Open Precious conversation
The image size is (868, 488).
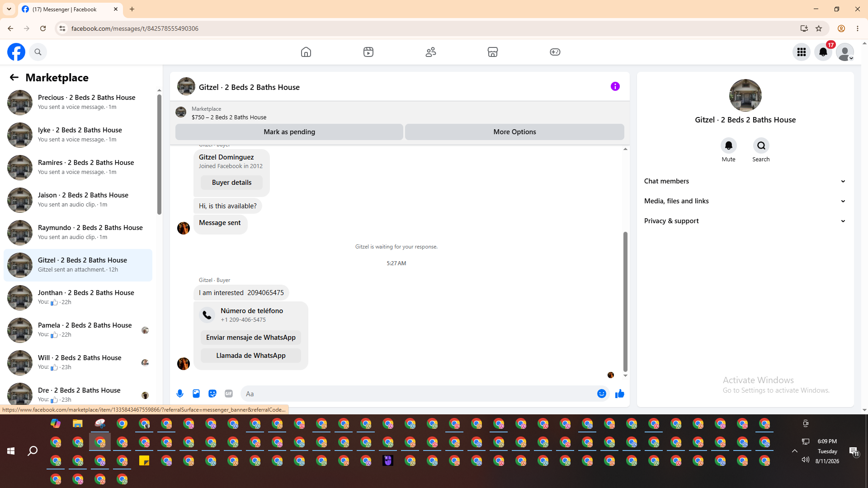coord(78,102)
